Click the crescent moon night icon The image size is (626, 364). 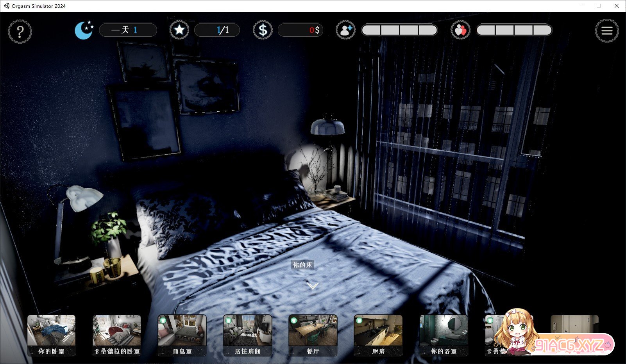click(84, 30)
